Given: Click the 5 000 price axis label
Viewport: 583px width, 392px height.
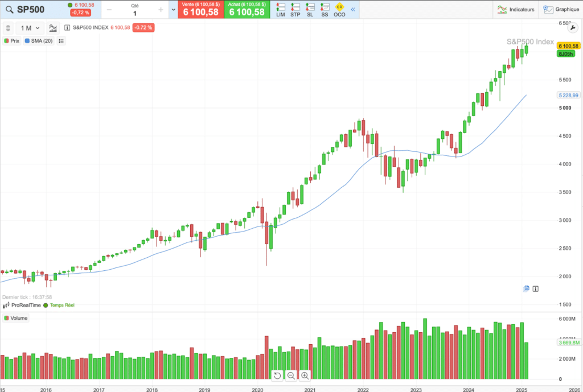Looking at the screenshot, I should pyautogui.click(x=565, y=108).
